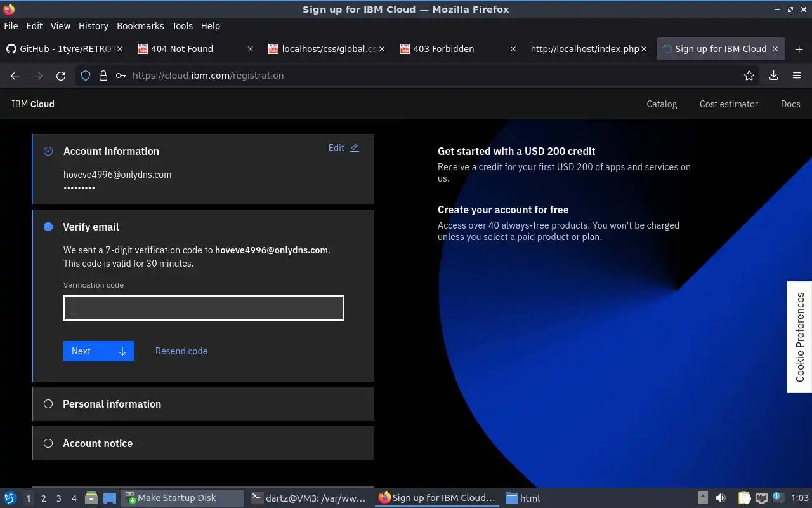812x508 pixels.
Task: Open a new tab with plus button
Action: tap(799, 49)
